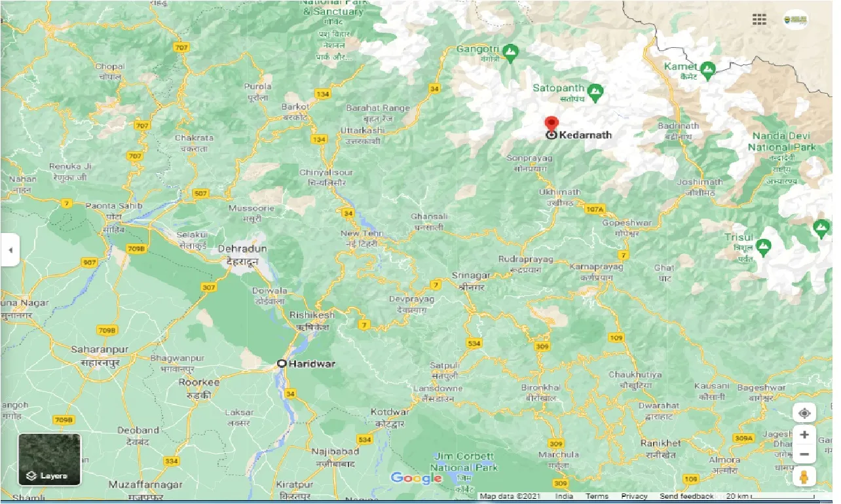This screenshot has width=841, height=504.
Task: Open the Layers satellite thumbnail
Action: 50,459
